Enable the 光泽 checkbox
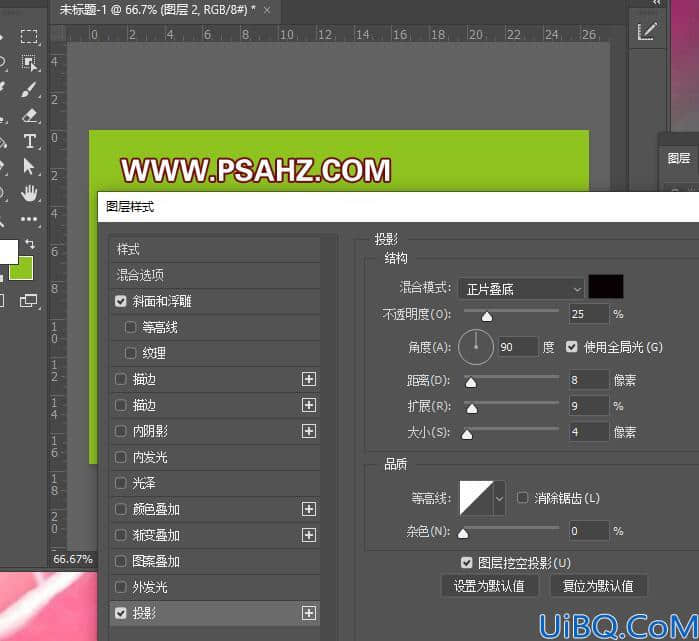 (120, 483)
